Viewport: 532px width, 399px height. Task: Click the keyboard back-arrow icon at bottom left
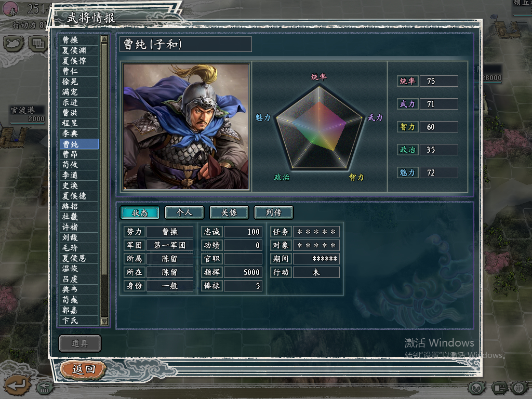tap(45, 387)
